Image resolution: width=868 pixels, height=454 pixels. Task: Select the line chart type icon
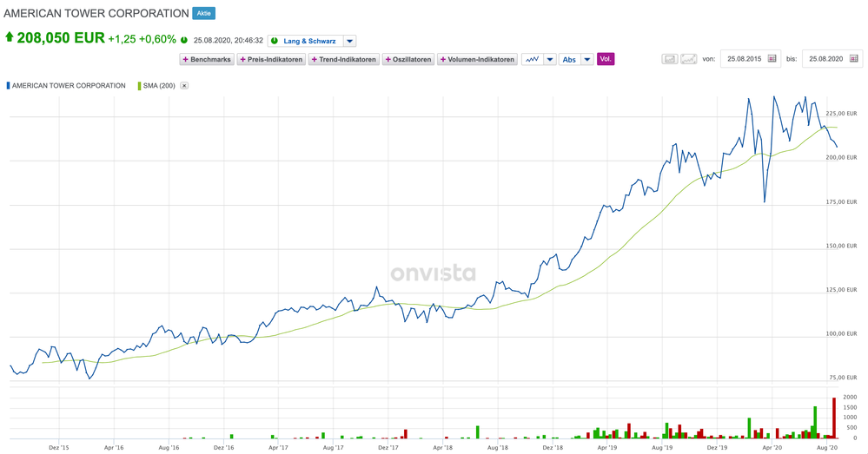tap(532, 59)
